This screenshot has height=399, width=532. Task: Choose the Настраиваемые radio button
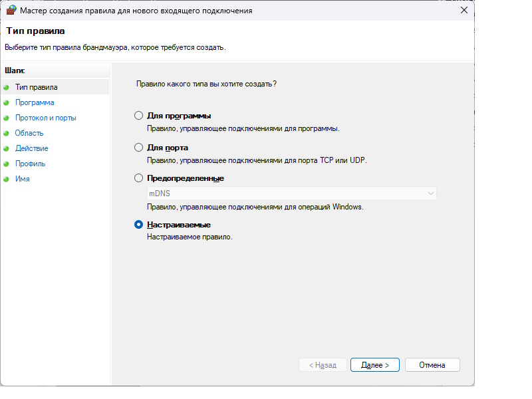pos(139,225)
